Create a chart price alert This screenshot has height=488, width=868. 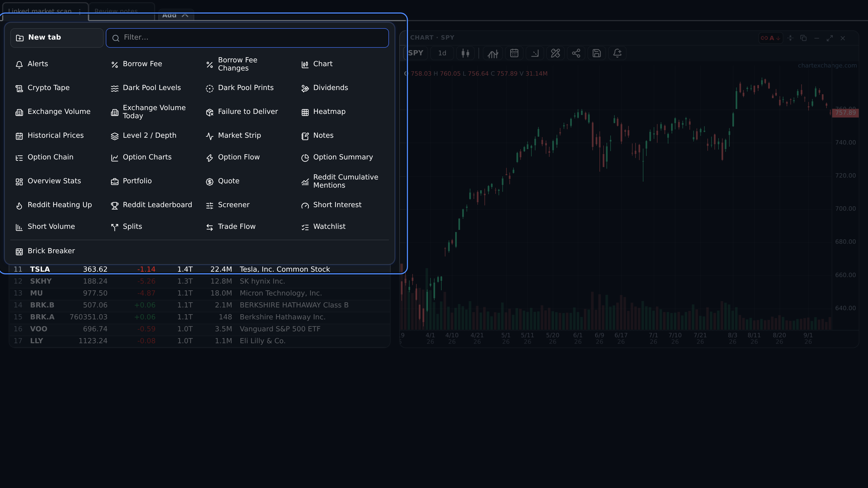617,53
